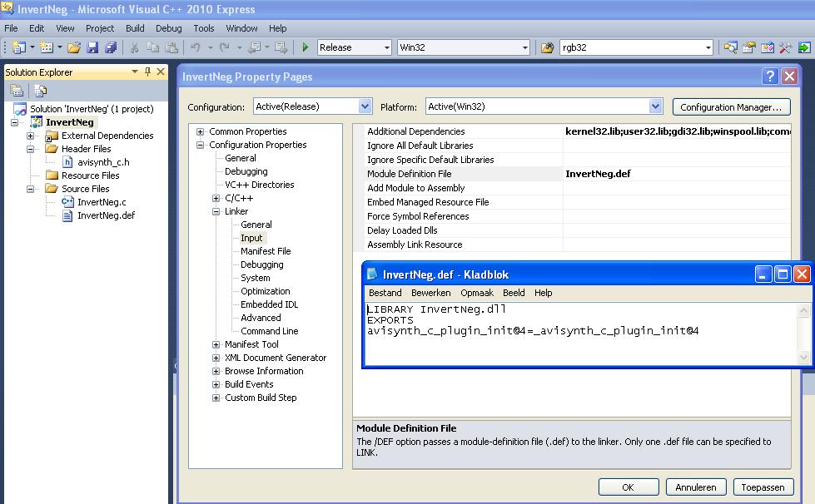815x504 pixels.
Task: Open Bestand menu in Kladblok
Action: click(x=385, y=293)
